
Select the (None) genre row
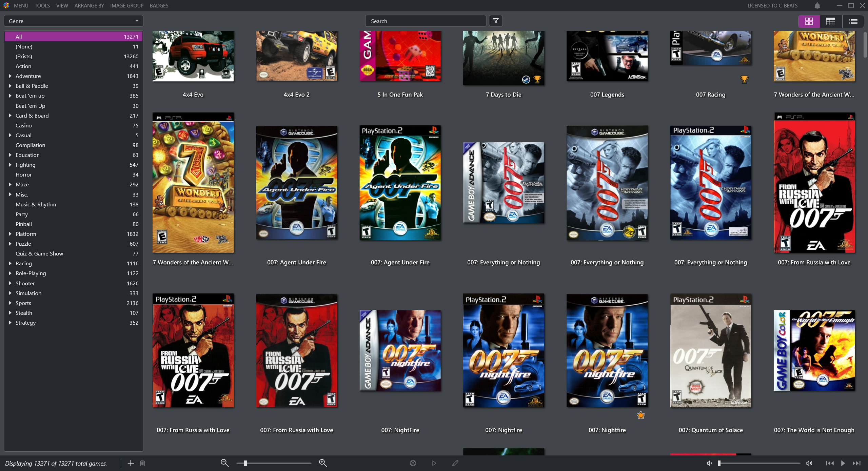click(74, 46)
